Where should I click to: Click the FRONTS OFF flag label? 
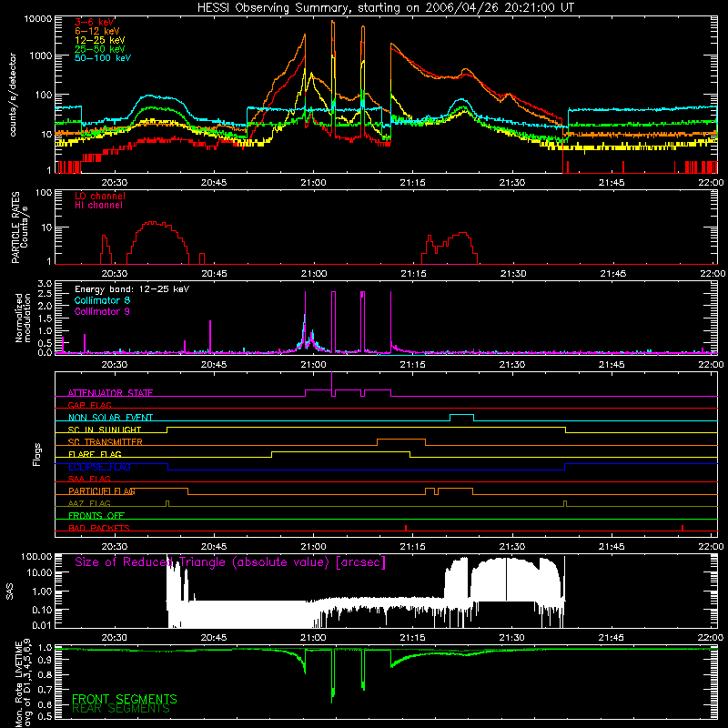(x=96, y=516)
